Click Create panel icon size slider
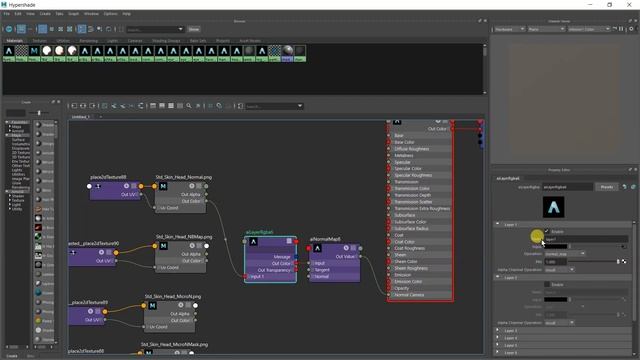Screen dimensions: 640x360 [x=39, y=113]
